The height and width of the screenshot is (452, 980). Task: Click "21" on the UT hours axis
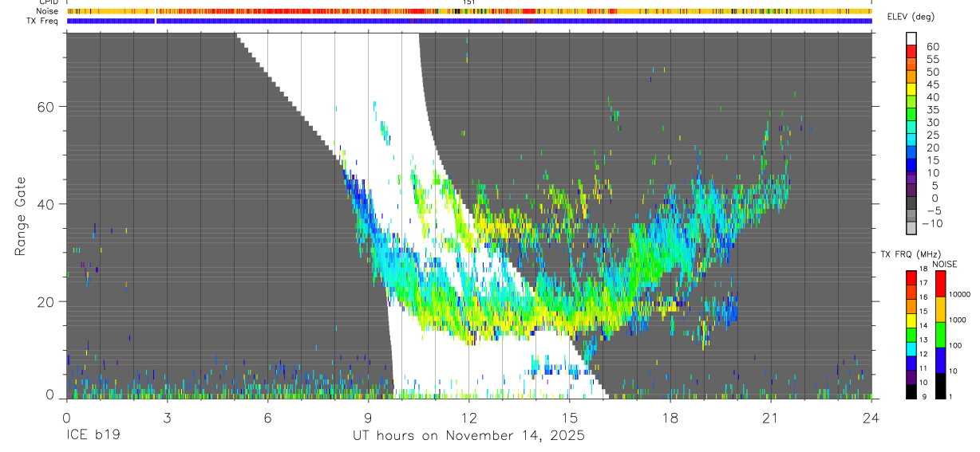pos(770,417)
